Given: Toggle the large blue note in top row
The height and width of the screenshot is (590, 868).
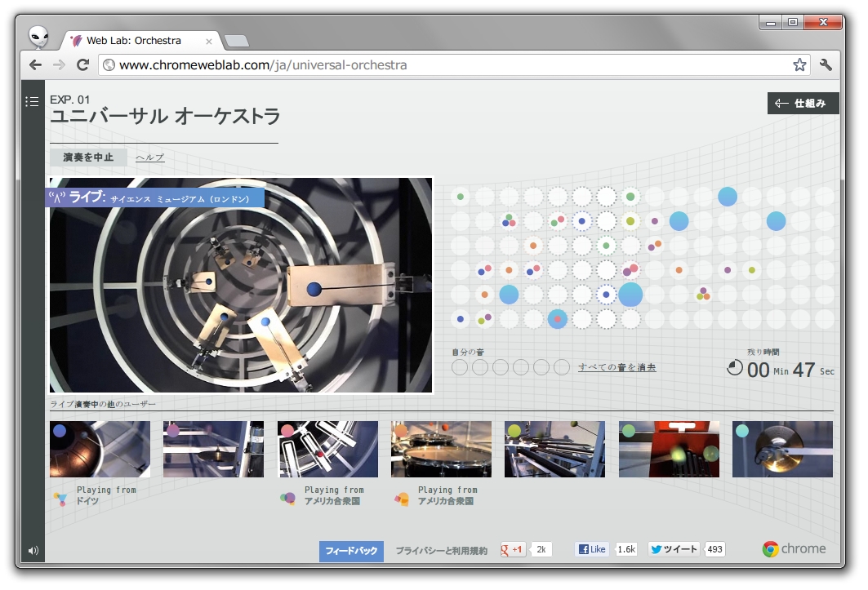Looking at the screenshot, I should (x=728, y=197).
